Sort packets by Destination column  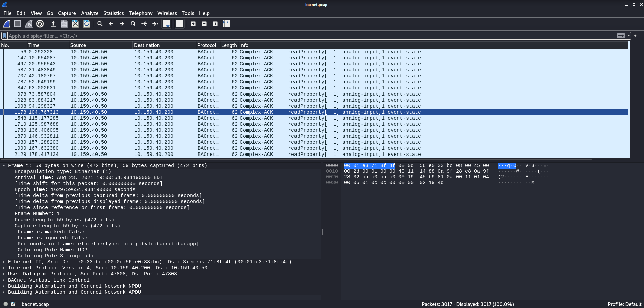coord(164,45)
